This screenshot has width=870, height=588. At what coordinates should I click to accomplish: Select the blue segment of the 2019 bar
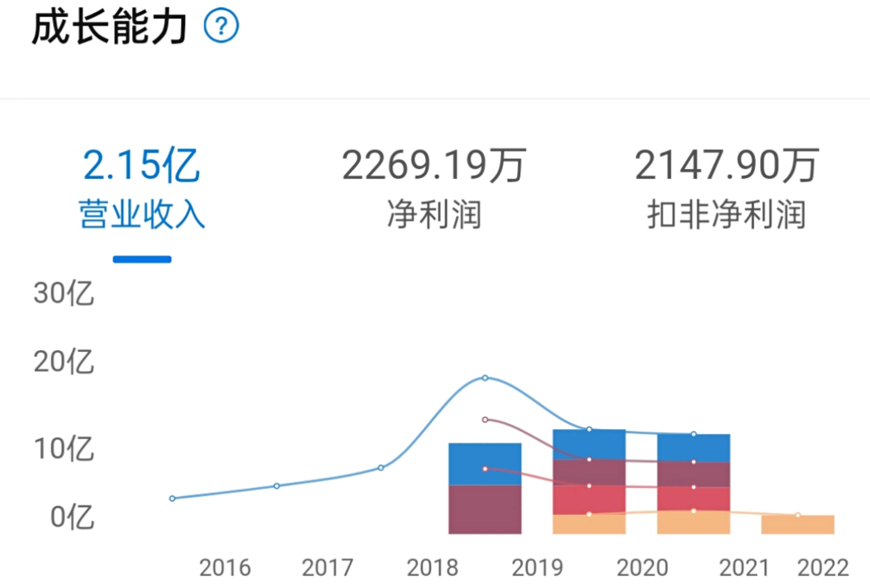(485, 464)
